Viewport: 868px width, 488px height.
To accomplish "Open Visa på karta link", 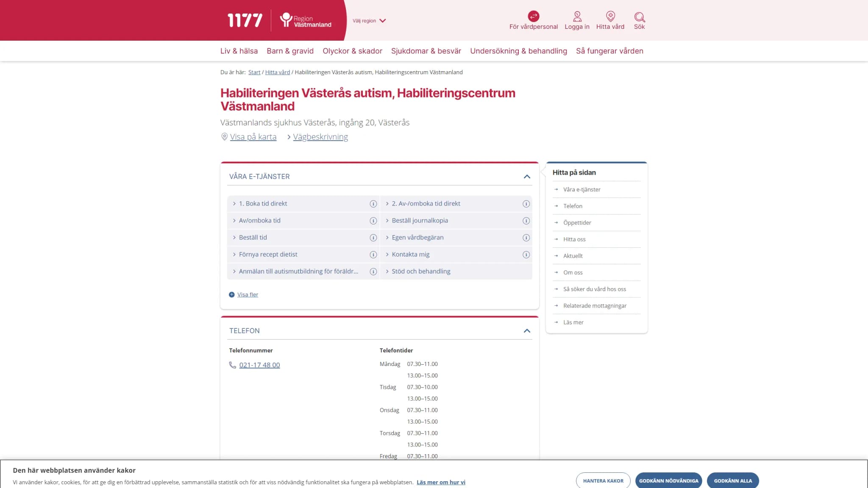I will click(253, 137).
